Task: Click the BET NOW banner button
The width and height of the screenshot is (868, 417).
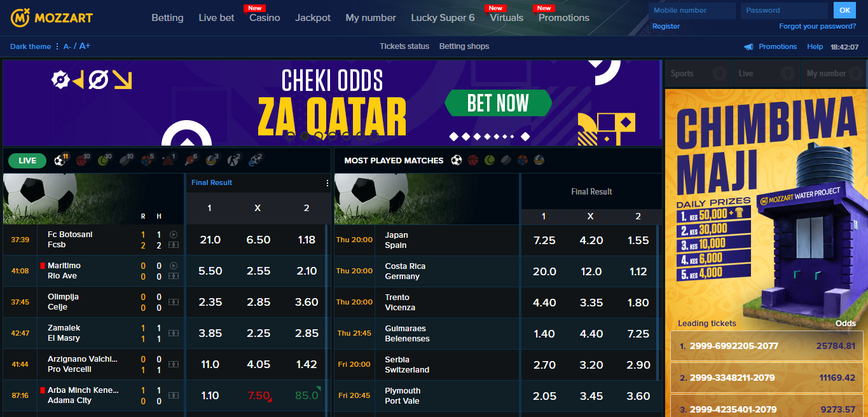Action: (498, 103)
